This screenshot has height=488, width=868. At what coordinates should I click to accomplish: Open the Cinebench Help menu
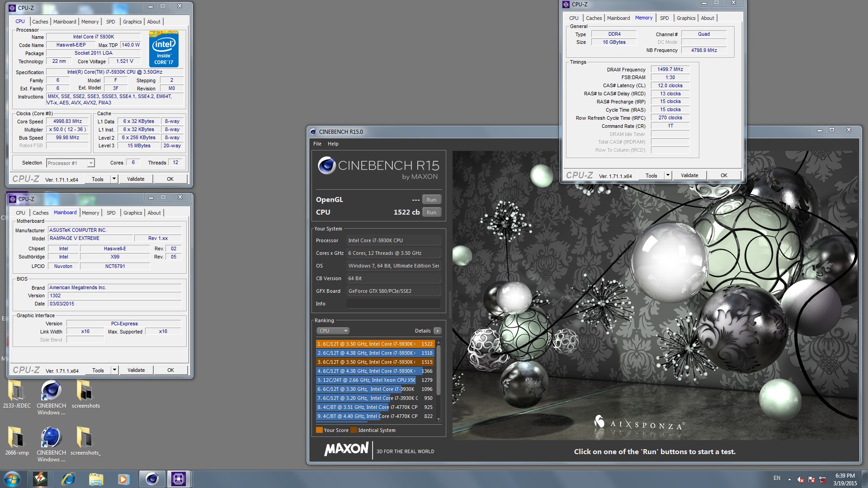point(333,144)
